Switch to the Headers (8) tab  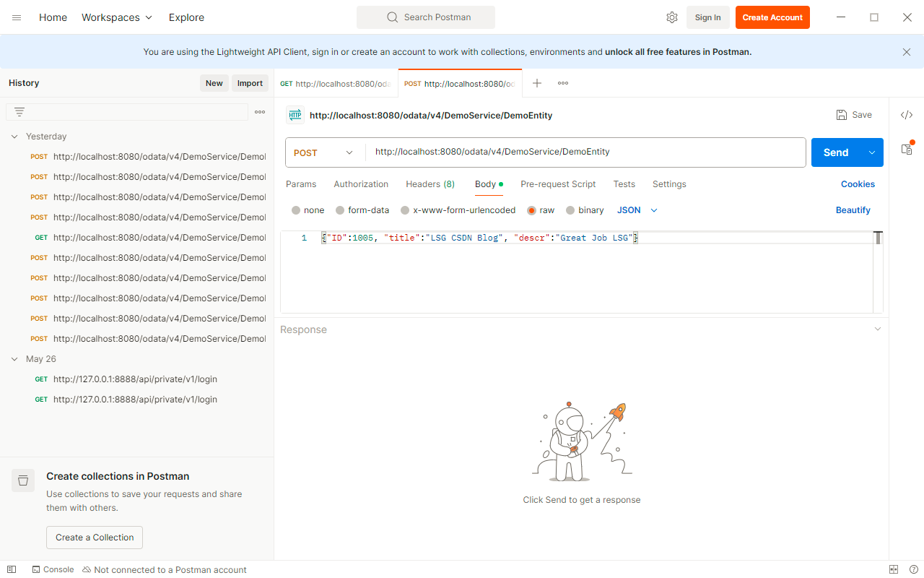coord(430,184)
